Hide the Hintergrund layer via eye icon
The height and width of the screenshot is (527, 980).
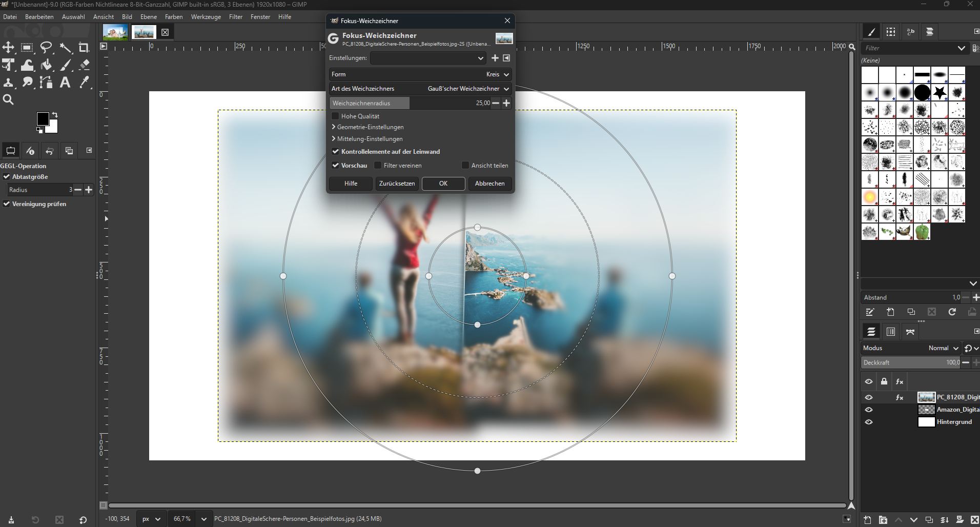coord(868,422)
